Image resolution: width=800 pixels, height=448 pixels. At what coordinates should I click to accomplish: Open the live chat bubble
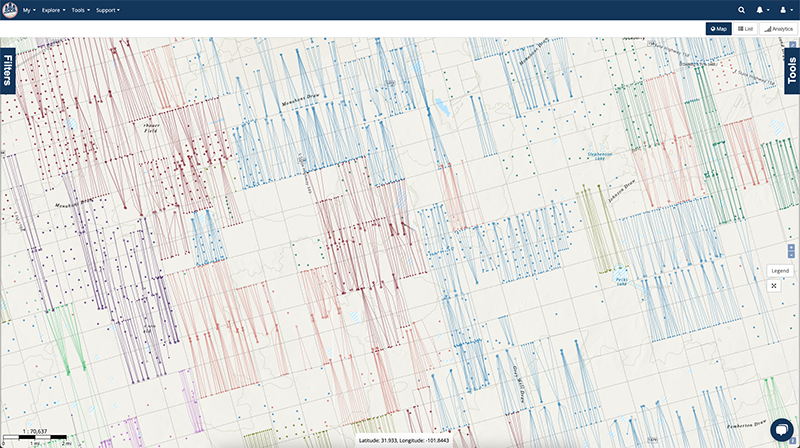click(780, 428)
